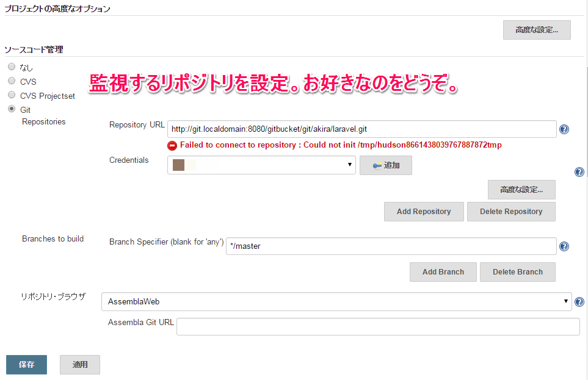Viewport: 588px width, 380px height.
Task: Open help for repository browser dropdown
Action: pyautogui.click(x=579, y=302)
